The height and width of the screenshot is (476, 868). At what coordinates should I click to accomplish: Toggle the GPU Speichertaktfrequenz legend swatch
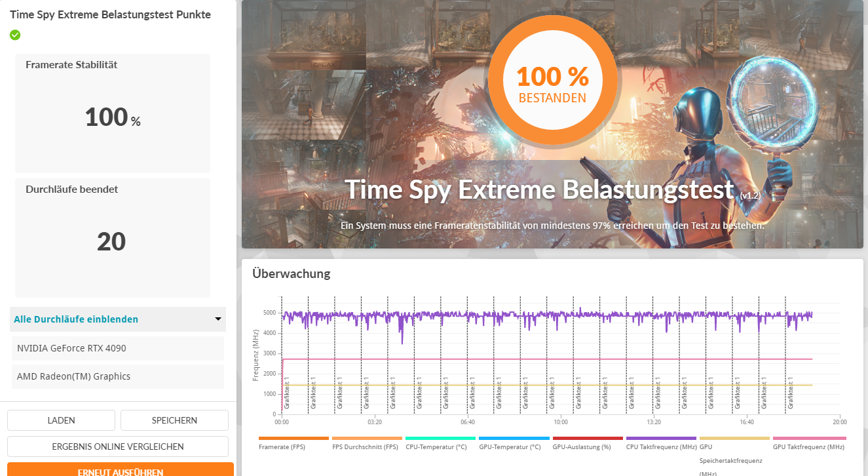pos(734,438)
